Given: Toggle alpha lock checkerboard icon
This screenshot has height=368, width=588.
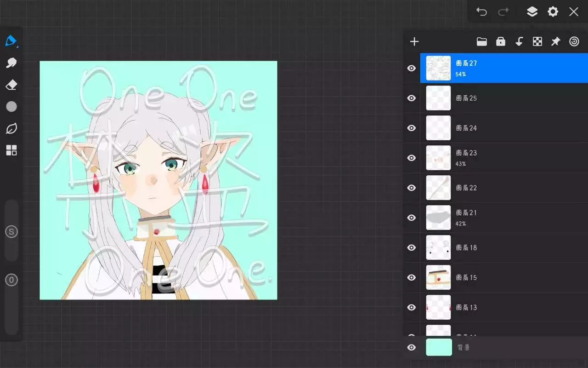Looking at the screenshot, I should coord(537,42).
